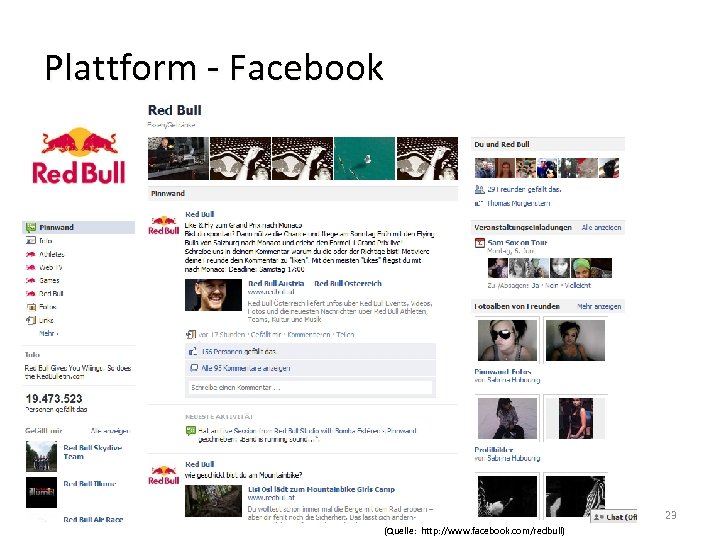Expand Mehr anzeigen for Fotoalben von Freunden
The height and width of the screenshot is (540, 720).
[x=599, y=306]
